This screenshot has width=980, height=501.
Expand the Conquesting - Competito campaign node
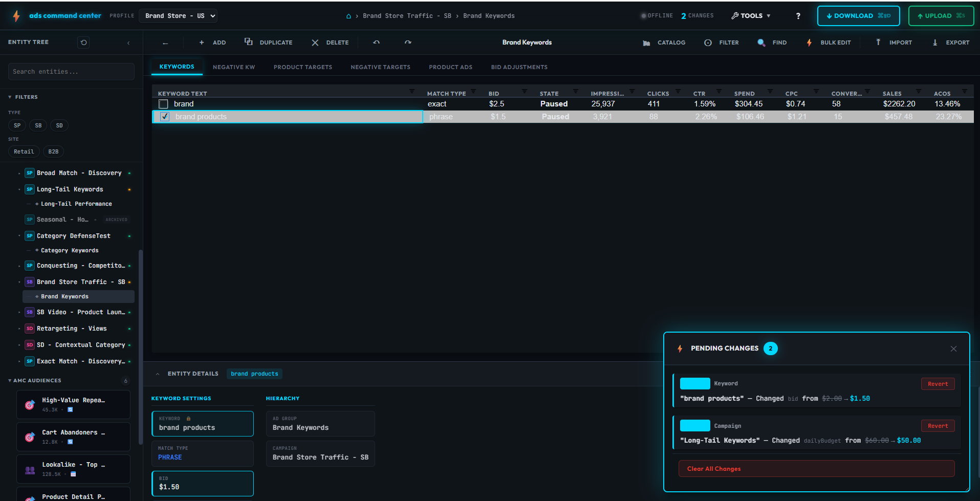tap(19, 265)
